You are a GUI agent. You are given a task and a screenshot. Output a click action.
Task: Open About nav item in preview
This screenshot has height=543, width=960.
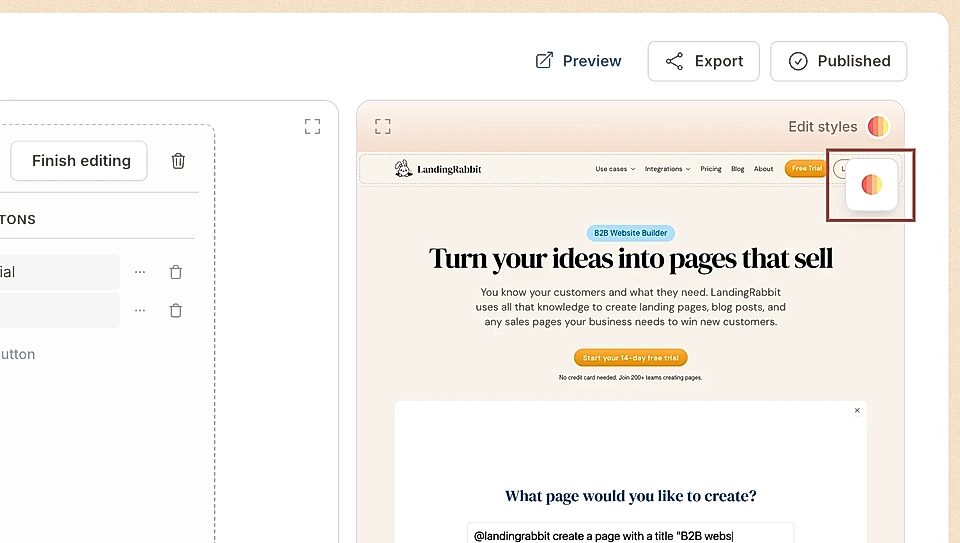[x=763, y=169]
